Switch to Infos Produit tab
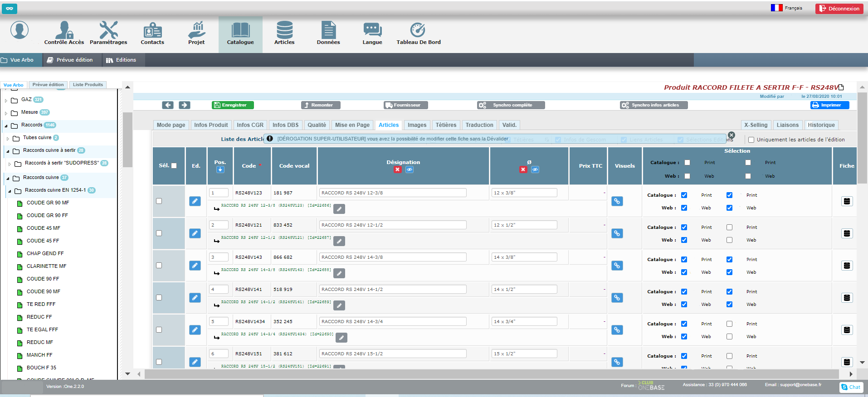The height and width of the screenshot is (397, 868). coord(211,125)
